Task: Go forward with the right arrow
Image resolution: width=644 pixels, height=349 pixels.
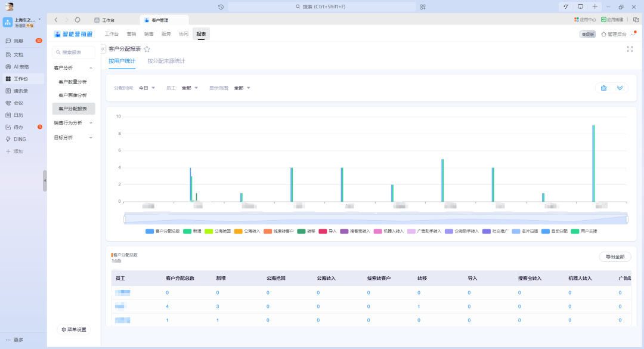Action: (67, 20)
